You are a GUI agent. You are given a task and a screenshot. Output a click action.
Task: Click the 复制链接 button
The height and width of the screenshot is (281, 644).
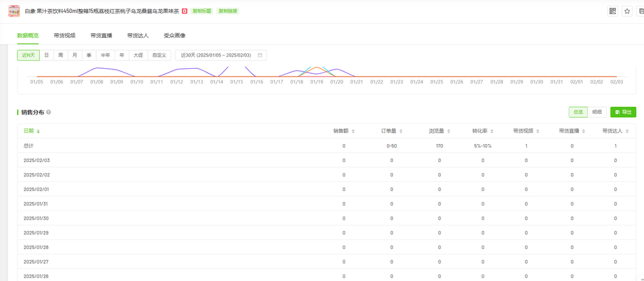(227, 12)
